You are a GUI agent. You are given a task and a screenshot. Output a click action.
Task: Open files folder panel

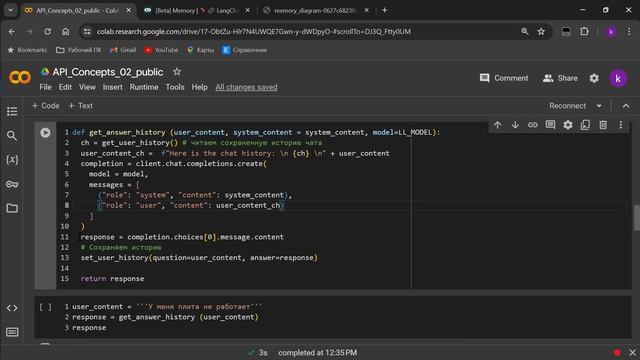[x=12, y=208]
